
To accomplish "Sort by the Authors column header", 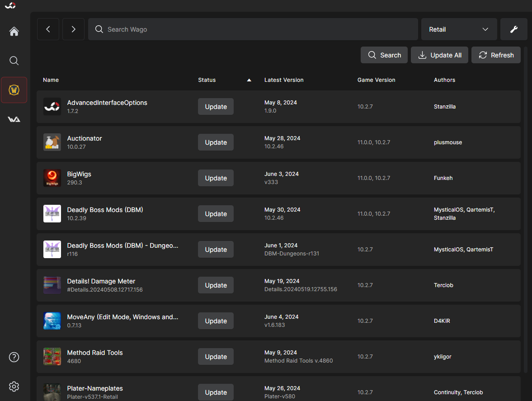I will click(444, 80).
